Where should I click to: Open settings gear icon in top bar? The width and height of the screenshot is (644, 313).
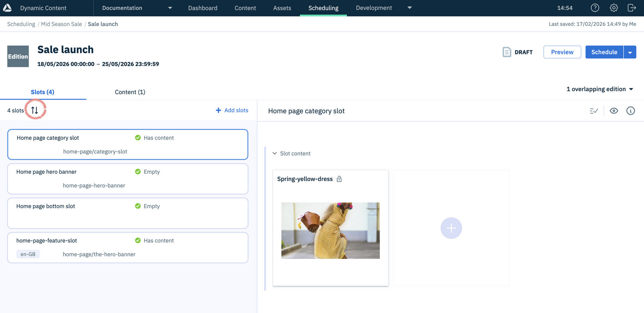point(614,8)
